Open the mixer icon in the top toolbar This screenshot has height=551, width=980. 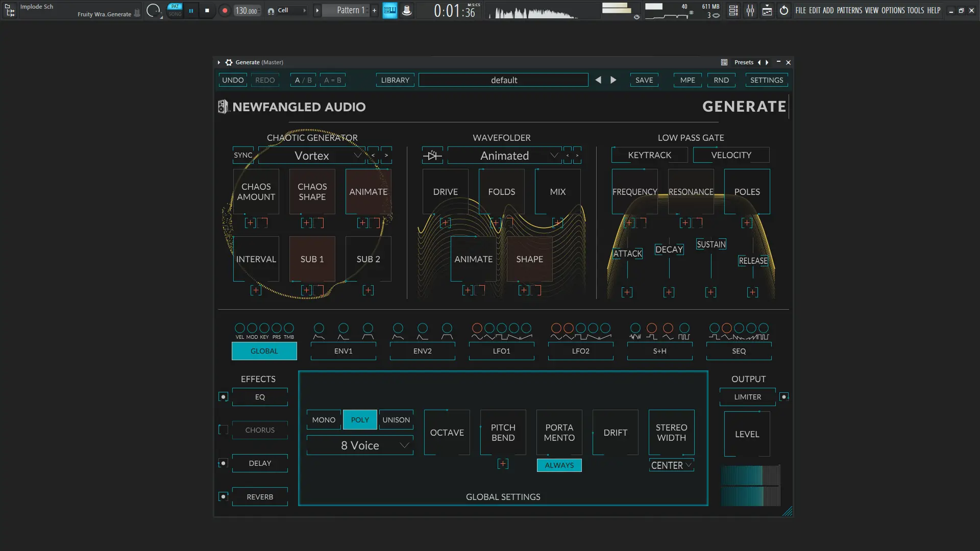click(x=750, y=10)
